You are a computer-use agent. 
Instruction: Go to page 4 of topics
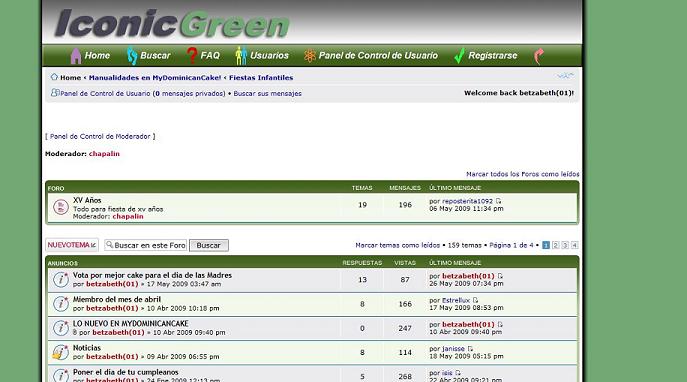[x=574, y=245]
